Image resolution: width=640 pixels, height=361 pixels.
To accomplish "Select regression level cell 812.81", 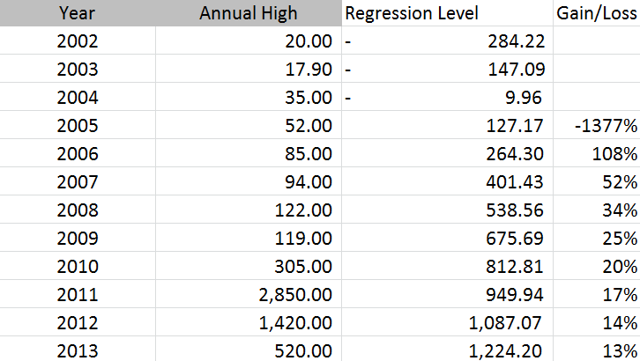I will point(447,266).
